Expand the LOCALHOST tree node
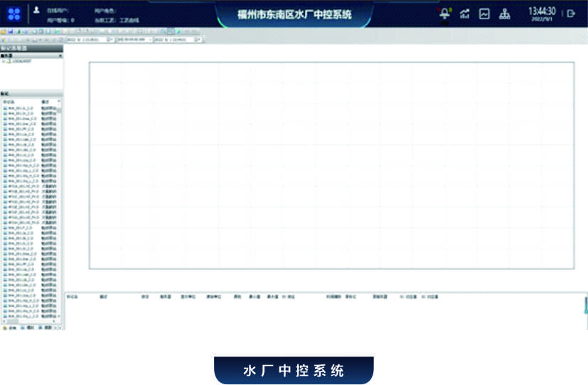Screen dimensions: 588x385 [4, 62]
